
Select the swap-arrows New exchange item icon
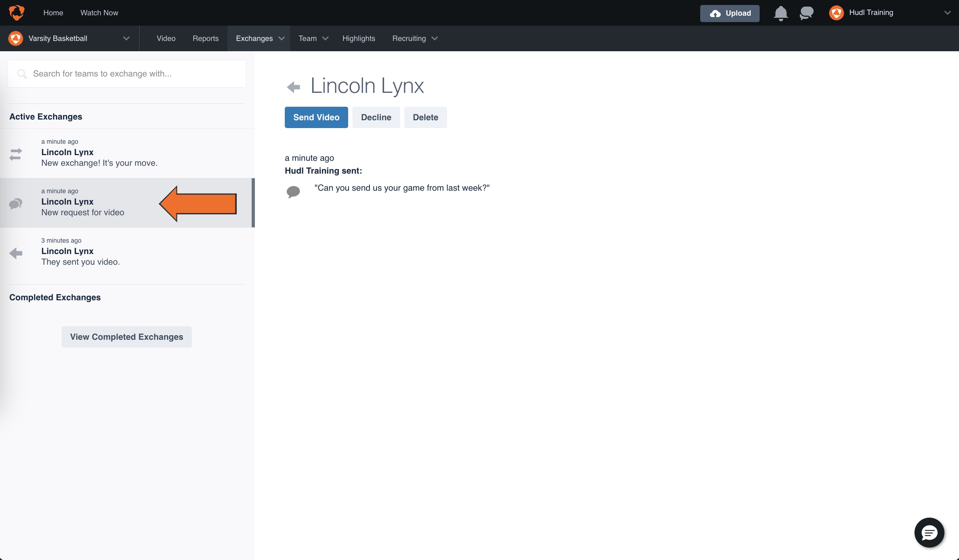(x=16, y=154)
